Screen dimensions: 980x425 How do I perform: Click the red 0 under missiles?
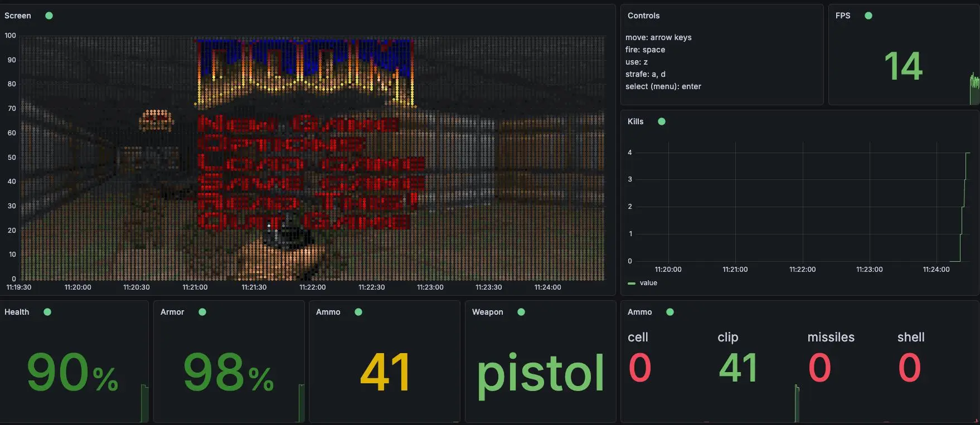coord(819,368)
